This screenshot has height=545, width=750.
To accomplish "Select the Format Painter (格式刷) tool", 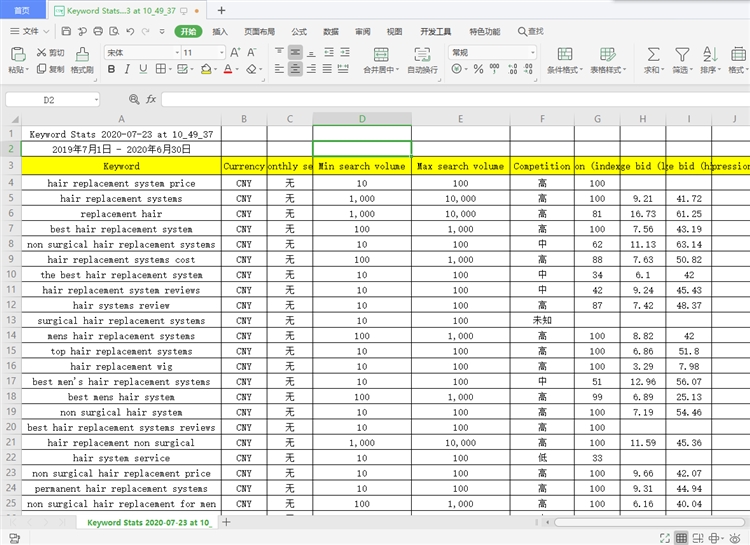I will (82, 61).
